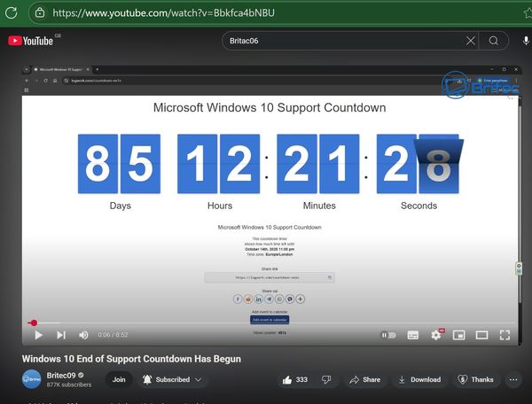The height and width of the screenshot is (404, 532).
Task: Enter full screen mode
Action: click(x=505, y=335)
